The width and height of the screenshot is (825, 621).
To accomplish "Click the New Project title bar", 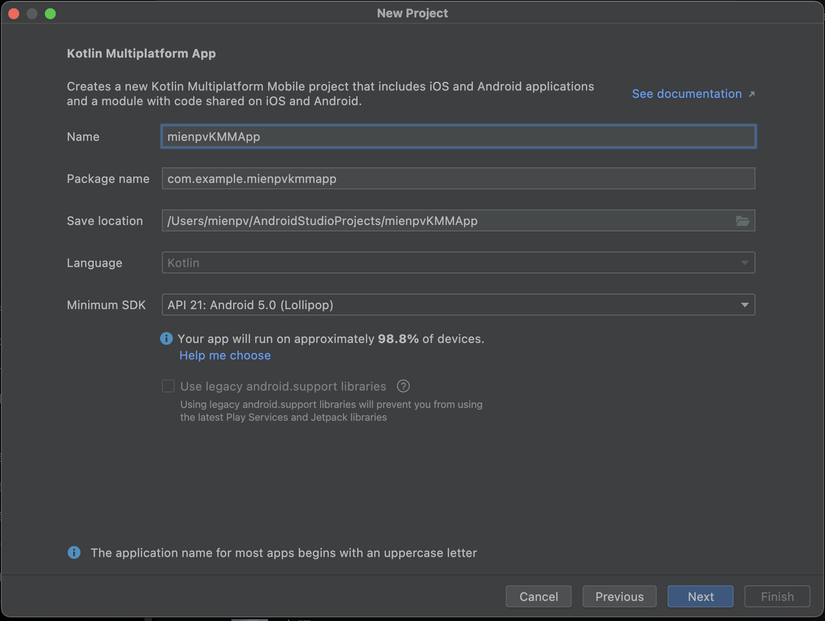I will tap(412, 13).
